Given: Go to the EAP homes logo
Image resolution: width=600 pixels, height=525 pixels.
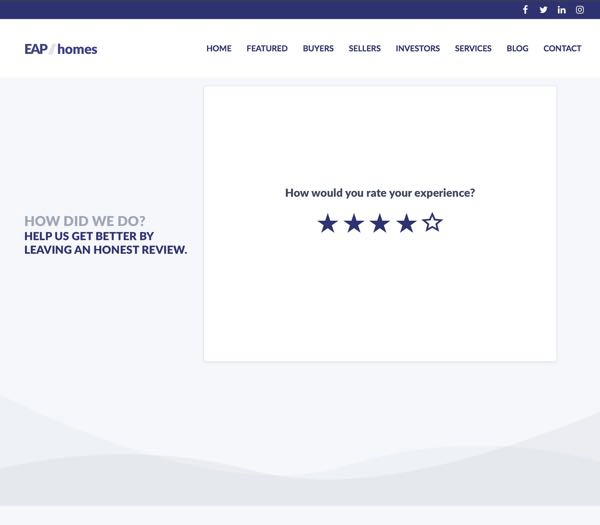Looking at the screenshot, I should click(61, 49).
